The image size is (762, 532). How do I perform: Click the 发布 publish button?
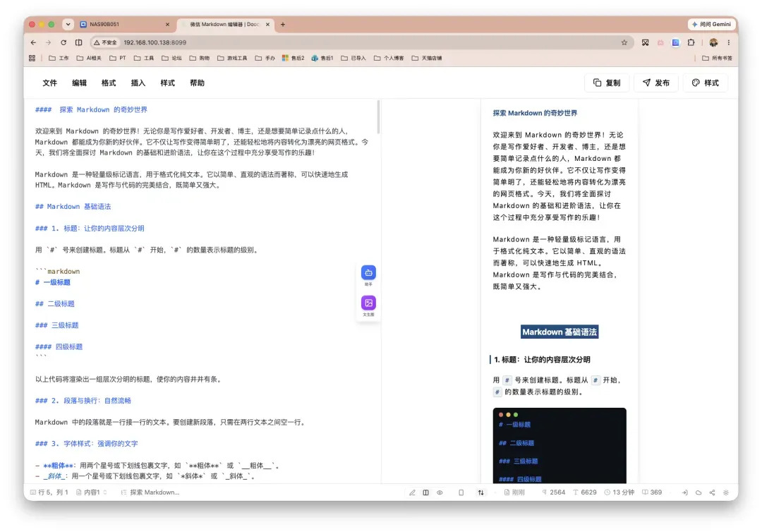656,83
